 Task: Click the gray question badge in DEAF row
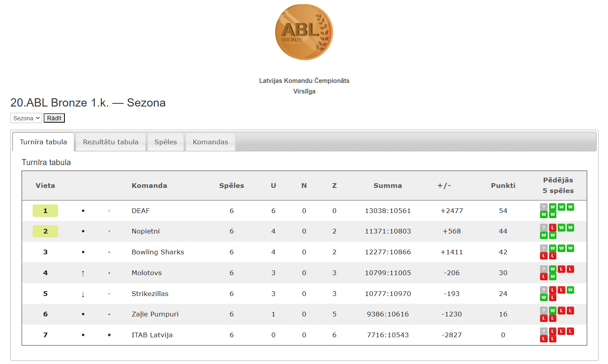[544, 207]
